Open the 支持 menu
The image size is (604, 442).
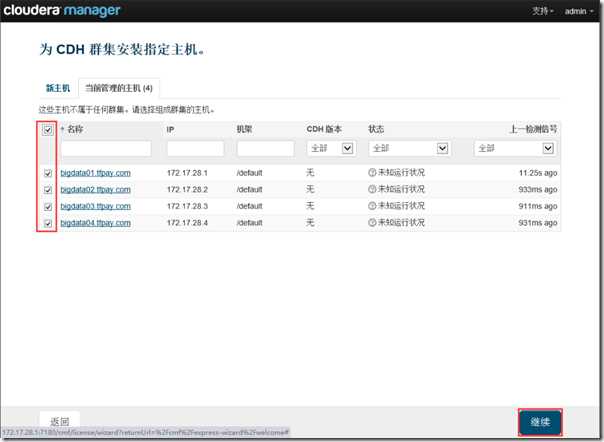[x=543, y=11]
